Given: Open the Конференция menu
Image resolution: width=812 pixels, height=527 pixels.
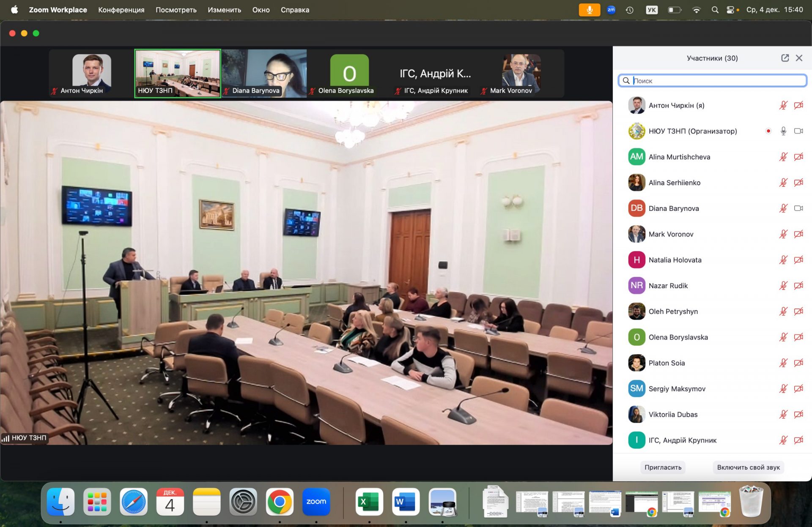Looking at the screenshot, I should (x=121, y=10).
